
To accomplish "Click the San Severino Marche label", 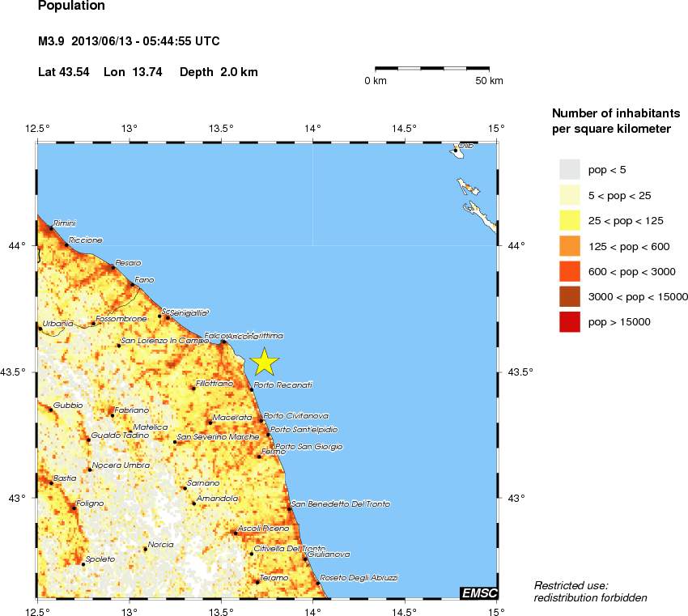I will point(218,437).
